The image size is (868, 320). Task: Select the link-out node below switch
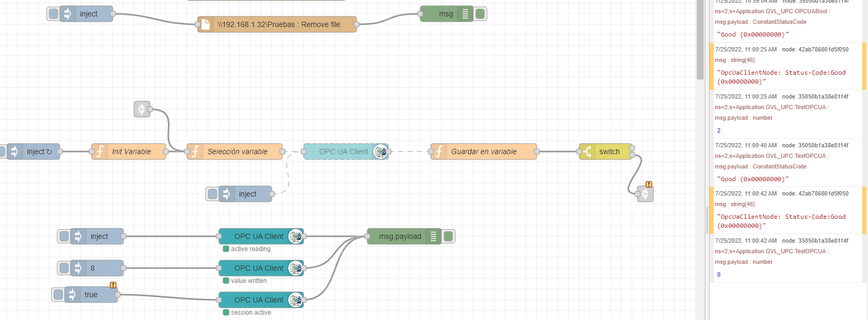pyautogui.click(x=645, y=194)
